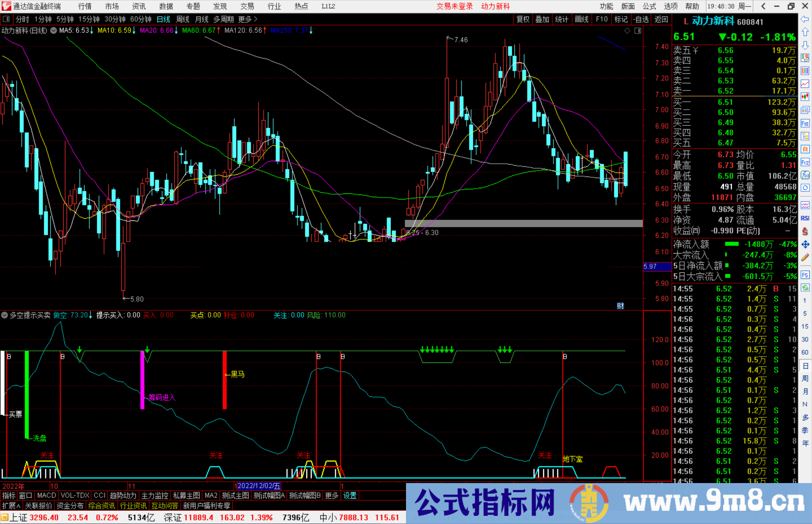The image size is (812, 524).
Task: Click the F10 company info sidebar icon
Action: 805,123
